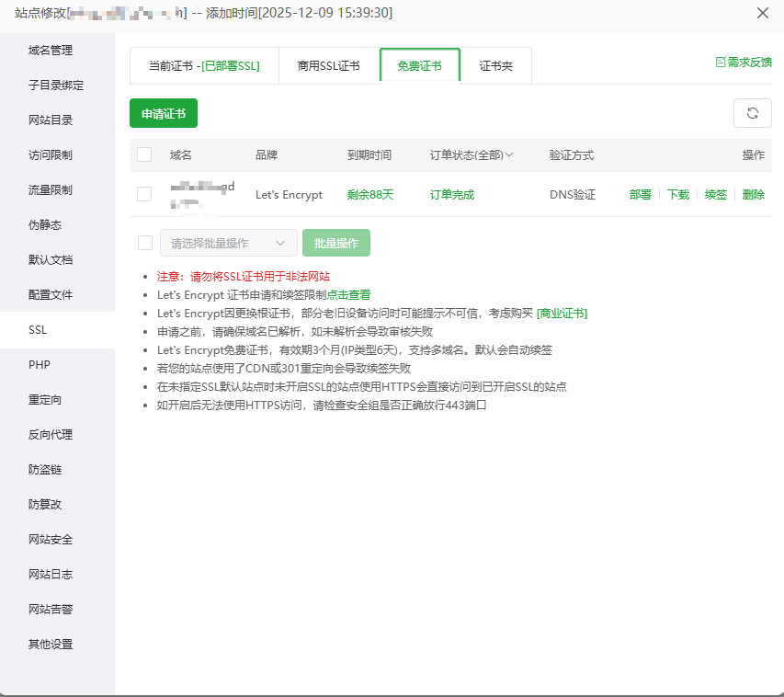
Task: Click the 订单完成 status text
Action: coord(451,195)
